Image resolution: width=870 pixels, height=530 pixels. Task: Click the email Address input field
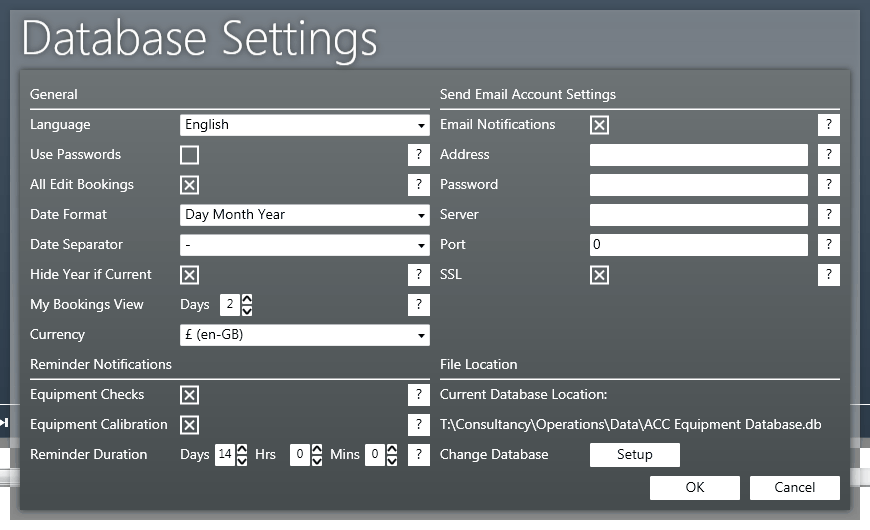coord(698,155)
